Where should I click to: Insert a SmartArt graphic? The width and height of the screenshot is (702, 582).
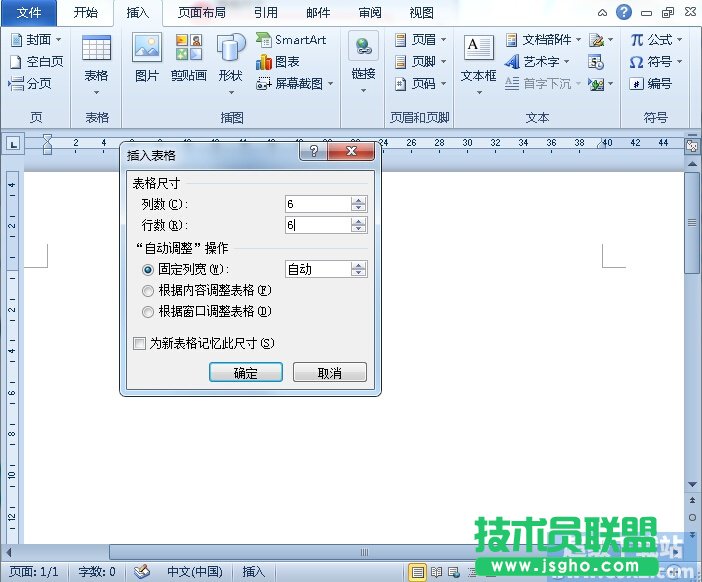coord(291,40)
